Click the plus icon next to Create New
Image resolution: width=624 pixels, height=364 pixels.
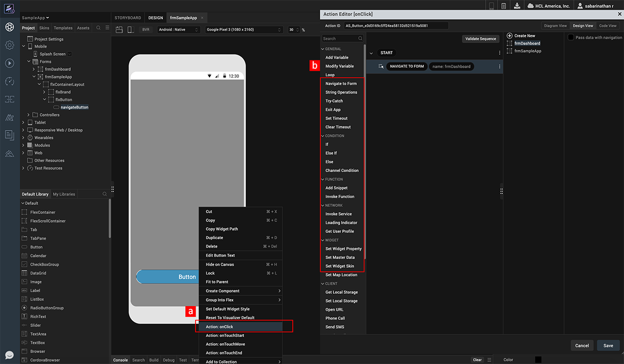tap(510, 36)
